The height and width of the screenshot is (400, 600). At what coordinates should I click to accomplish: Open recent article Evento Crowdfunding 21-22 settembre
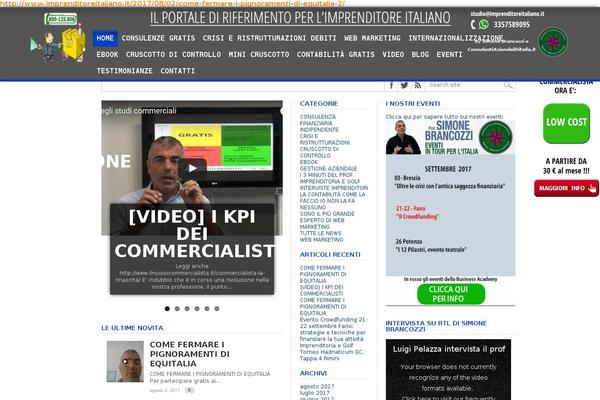click(333, 329)
